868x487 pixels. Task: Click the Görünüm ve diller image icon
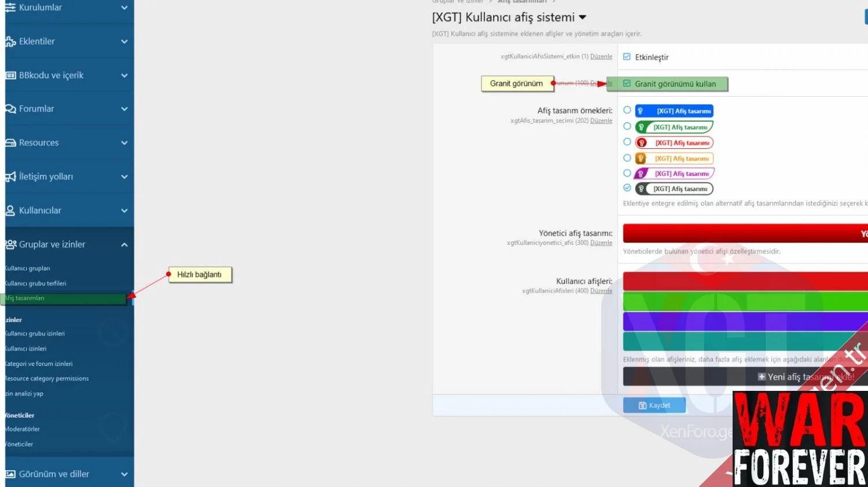10,474
